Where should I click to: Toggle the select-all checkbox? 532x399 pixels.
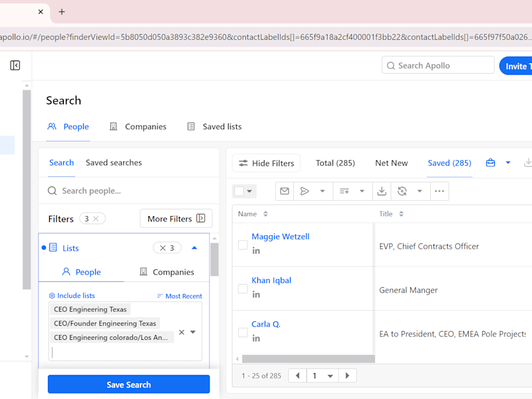pyautogui.click(x=239, y=191)
